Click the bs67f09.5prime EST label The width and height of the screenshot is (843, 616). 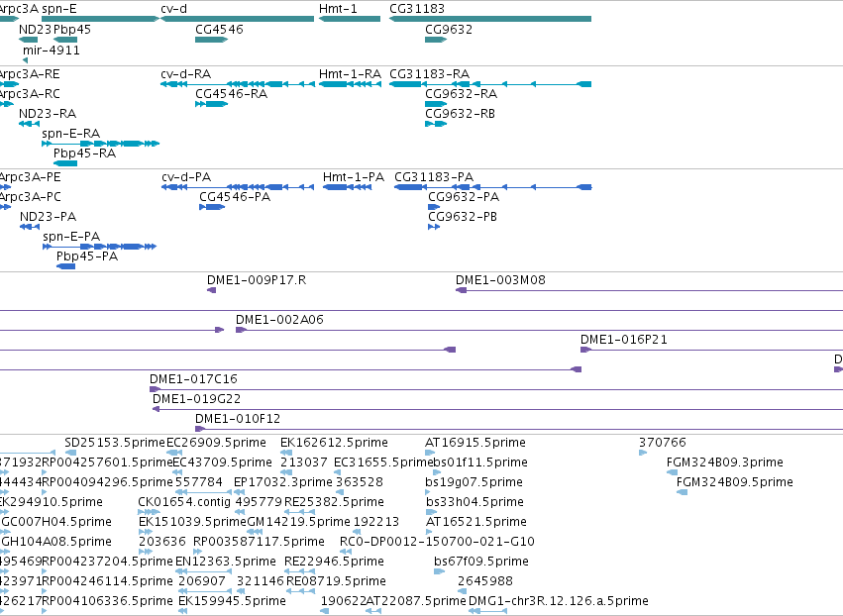[x=481, y=563]
